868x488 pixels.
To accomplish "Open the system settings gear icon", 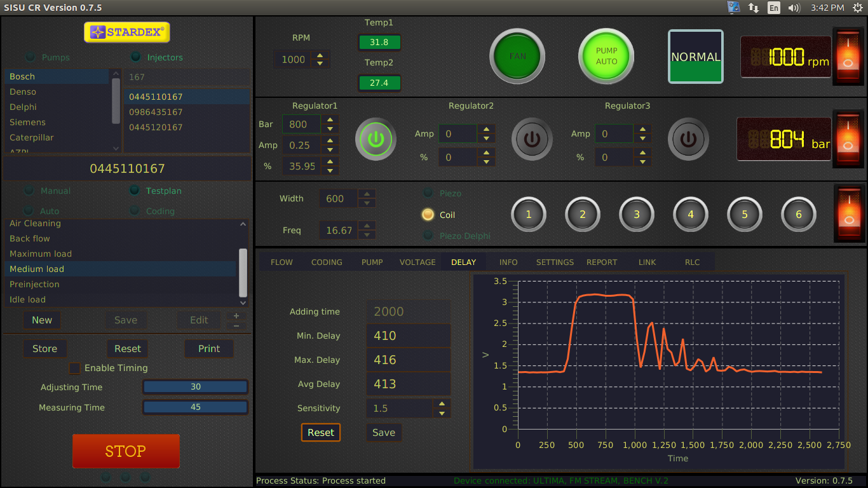I will pyautogui.click(x=858, y=8).
